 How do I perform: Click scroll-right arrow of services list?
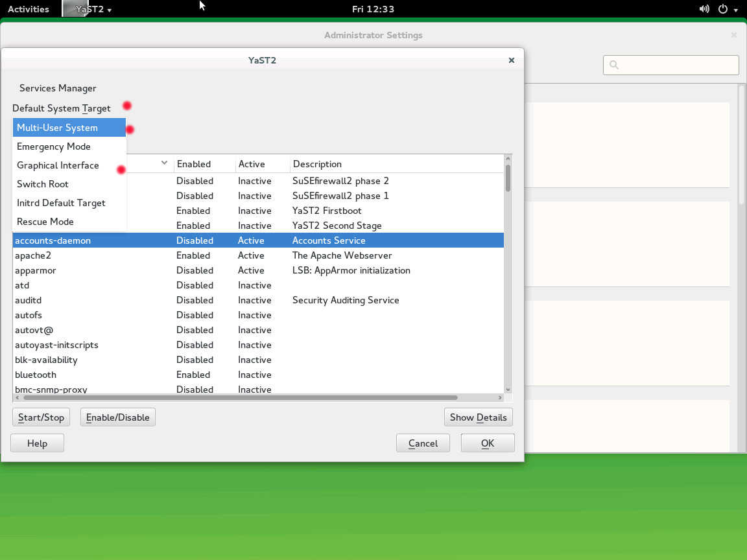tap(500, 397)
